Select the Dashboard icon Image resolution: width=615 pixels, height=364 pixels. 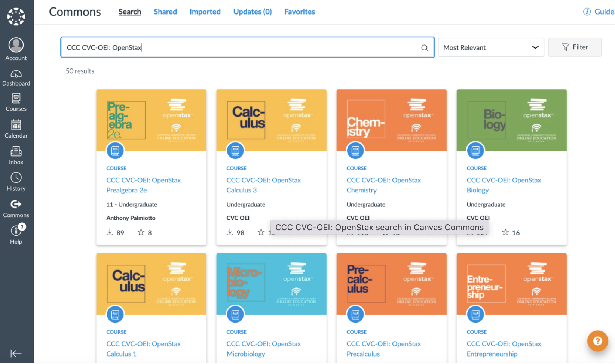[x=16, y=75]
